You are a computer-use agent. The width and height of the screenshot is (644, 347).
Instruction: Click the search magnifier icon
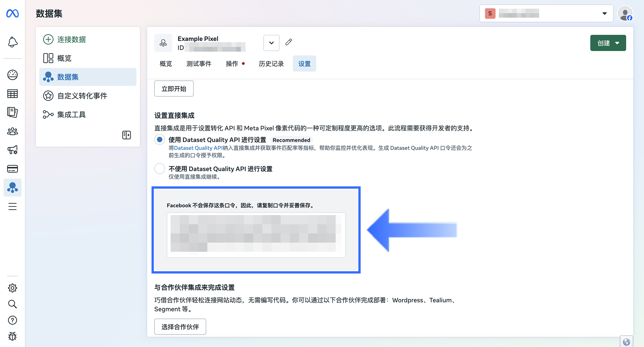pos(13,304)
